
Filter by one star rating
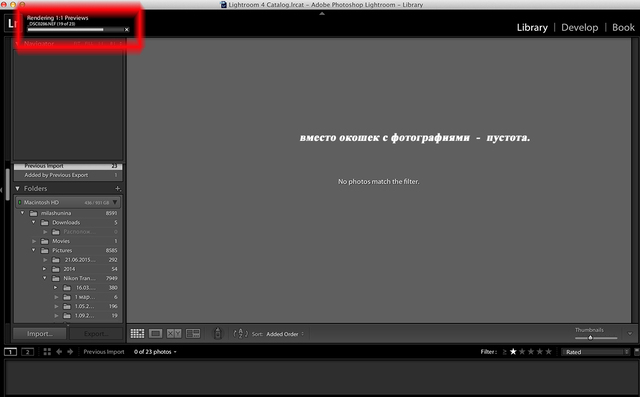[513, 352]
